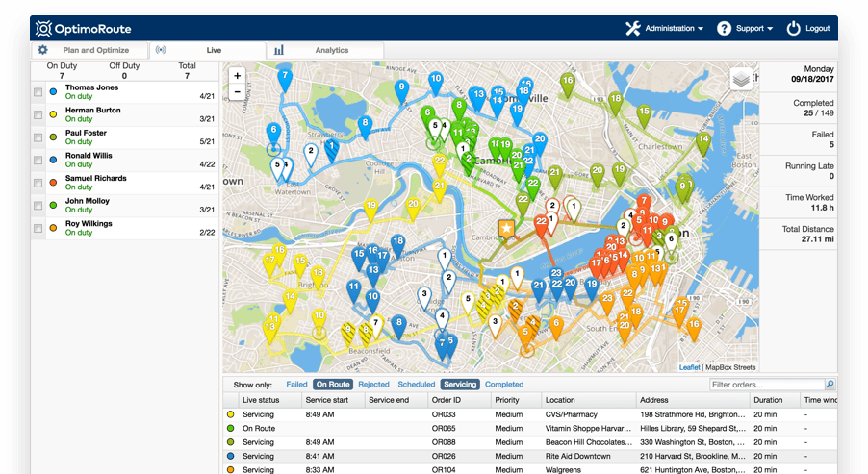Click the Logout button text
The width and height of the screenshot is (868, 474).
[818, 28]
